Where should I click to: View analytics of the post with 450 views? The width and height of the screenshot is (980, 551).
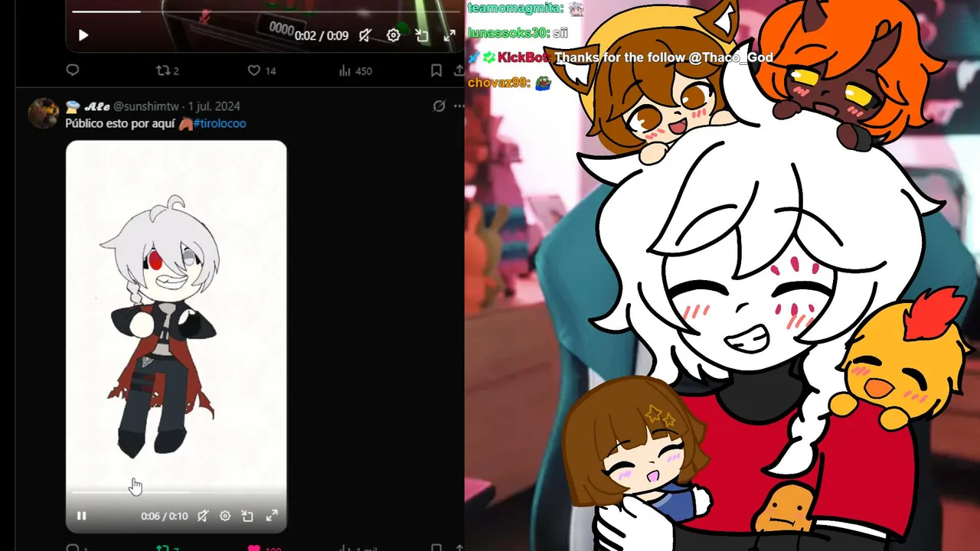coord(355,70)
